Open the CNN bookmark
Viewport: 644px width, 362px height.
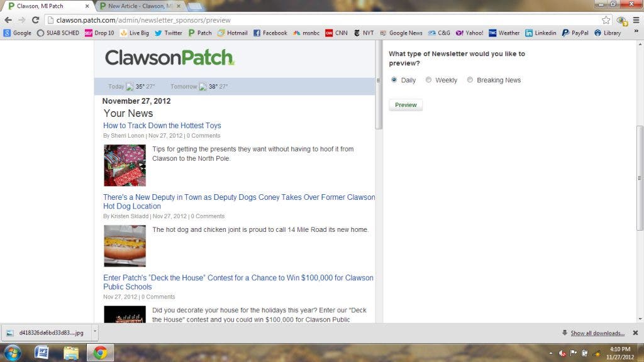point(336,33)
